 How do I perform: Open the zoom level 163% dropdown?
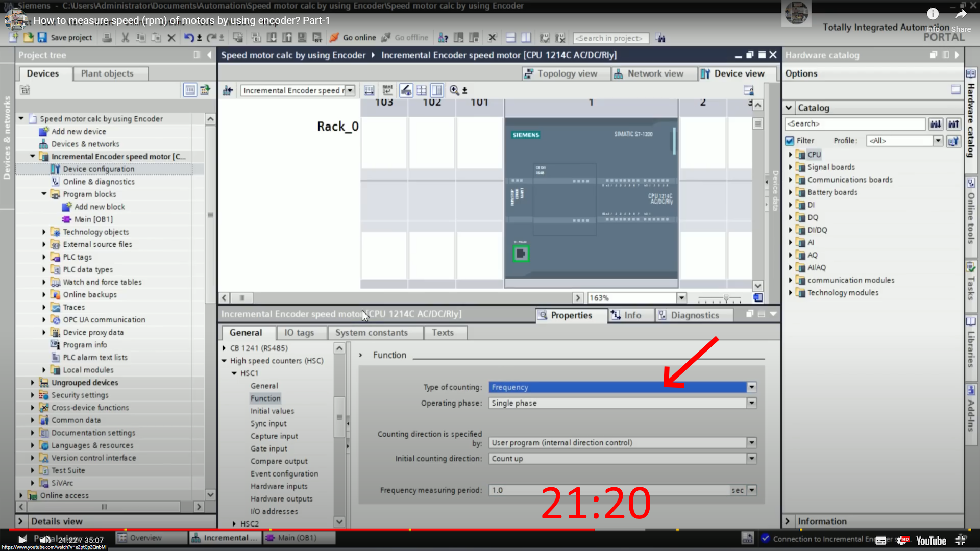(681, 298)
